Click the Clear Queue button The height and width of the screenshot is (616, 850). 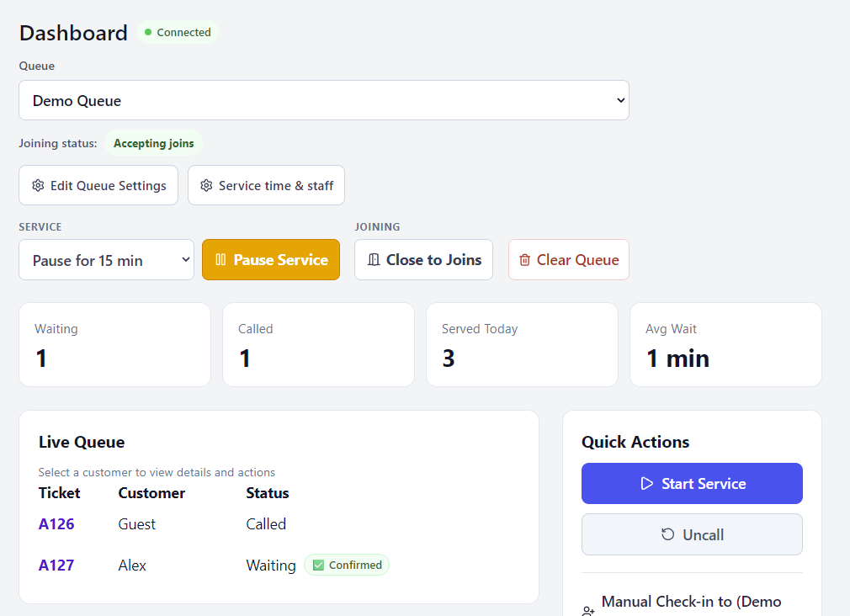tap(569, 260)
